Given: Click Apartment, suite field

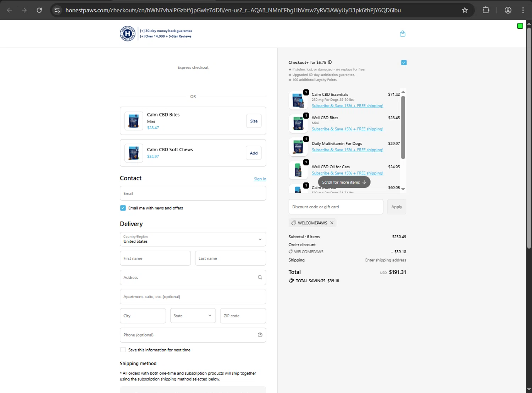Looking at the screenshot, I should 193,297.
